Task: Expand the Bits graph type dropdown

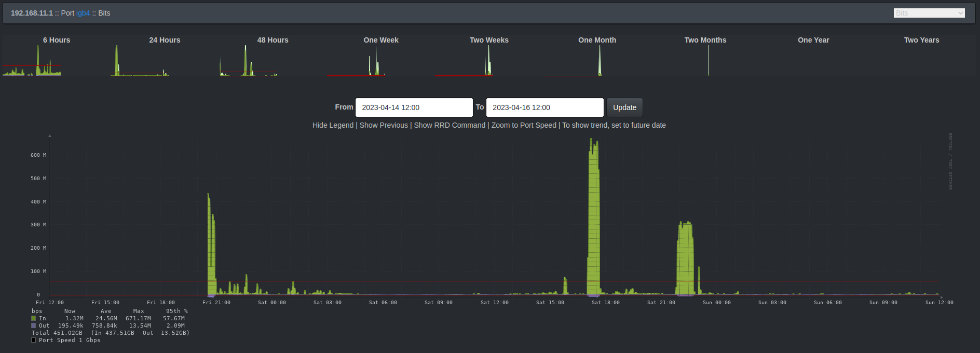Action: click(929, 13)
